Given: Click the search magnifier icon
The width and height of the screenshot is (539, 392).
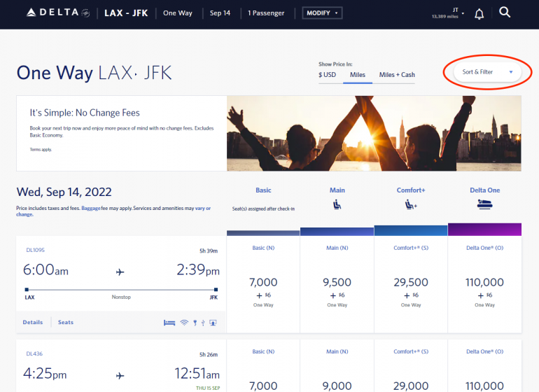Looking at the screenshot, I should 505,13.
